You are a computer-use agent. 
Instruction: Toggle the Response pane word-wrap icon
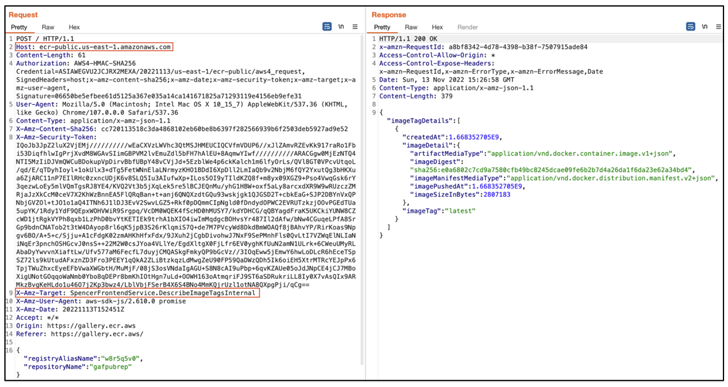click(690, 27)
